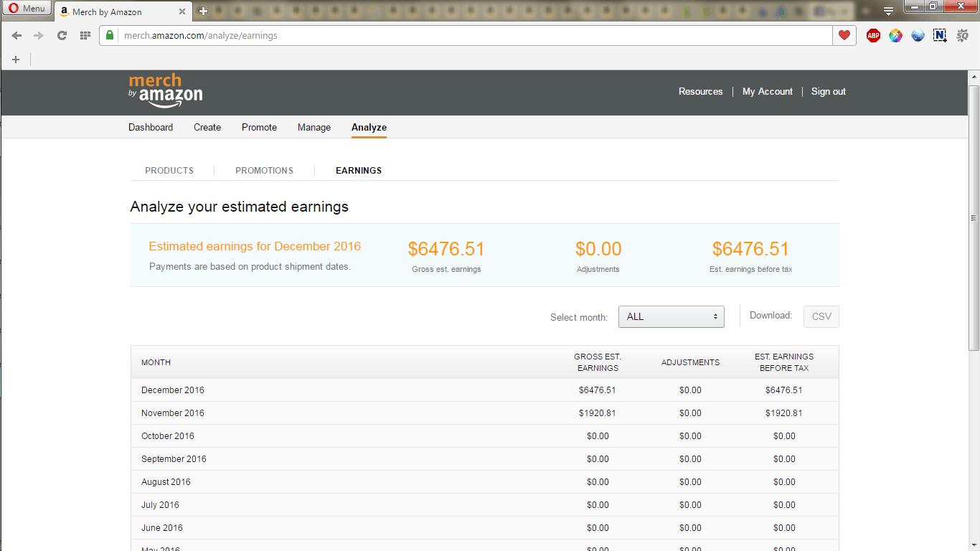This screenshot has height=551, width=980.
Task: Close the Merch by Amazon tab
Action: (182, 11)
